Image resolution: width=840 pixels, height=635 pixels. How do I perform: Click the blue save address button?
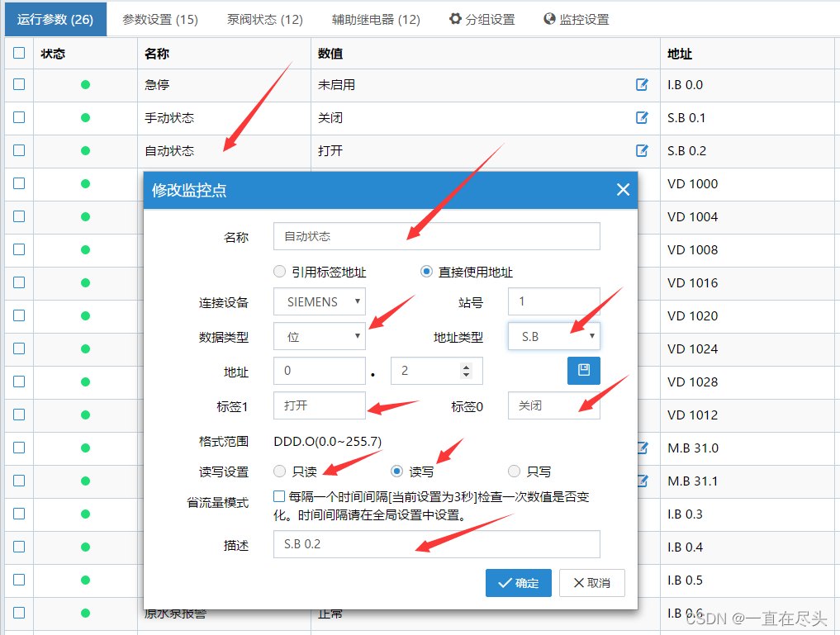pos(584,371)
